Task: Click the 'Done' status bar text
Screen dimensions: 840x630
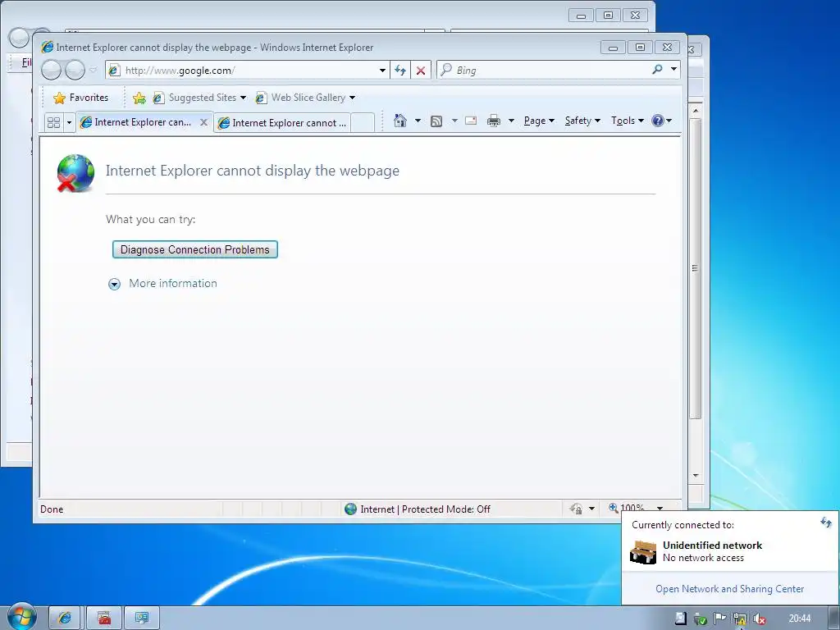Action: coord(52,509)
